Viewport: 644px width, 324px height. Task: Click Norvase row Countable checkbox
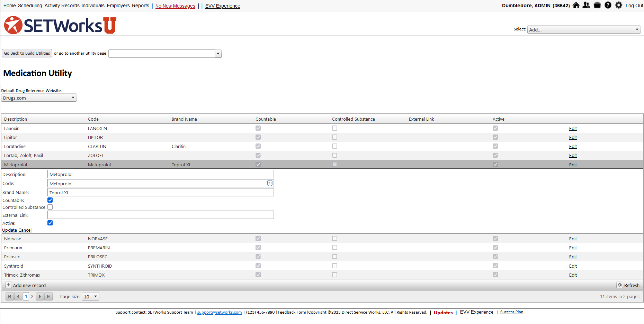pyautogui.click(x=258, y=239)
